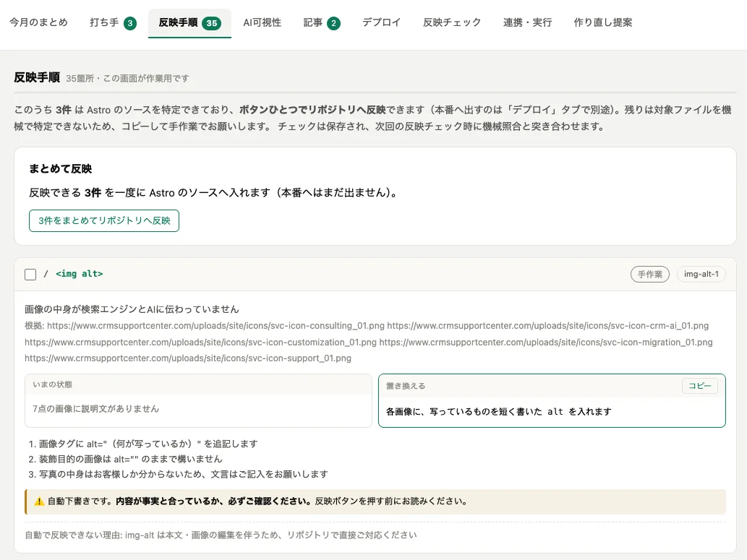Go to the 記事 tab

[322, 22]
